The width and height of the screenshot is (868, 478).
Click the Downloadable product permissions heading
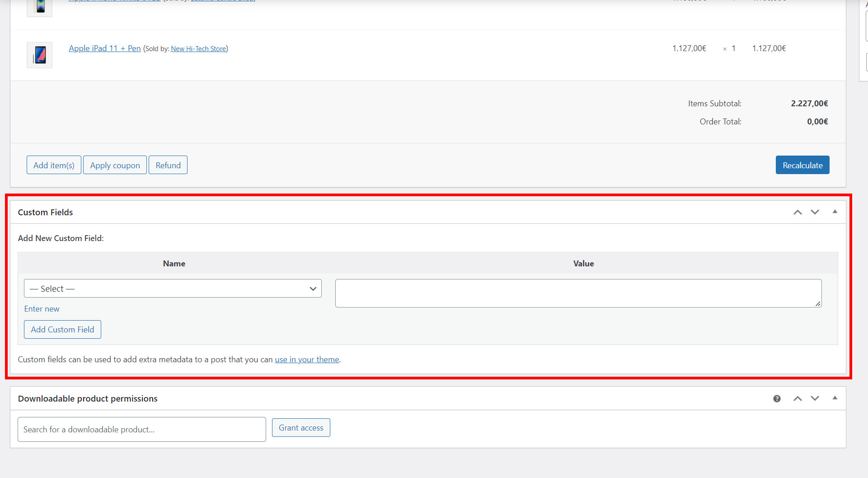[x=88, y=398]
